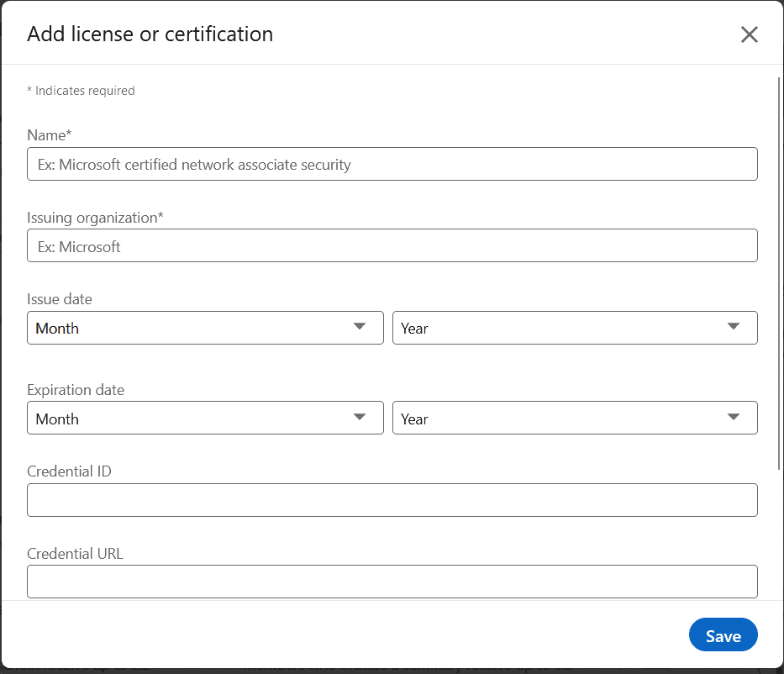Expand the Expiration date Year dropdown
The width and height of the screenshot is (784, 674).
575,418
